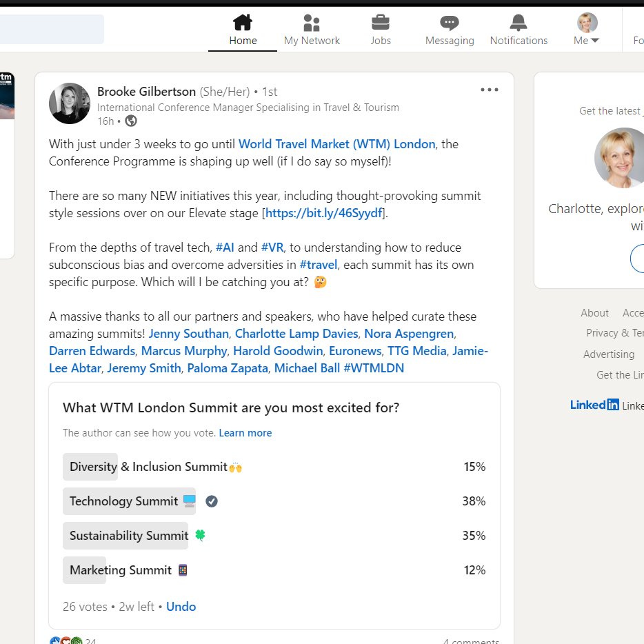The height and width of the screenshot is (644, 644).
Task: Select the Sustainability Summit poll option
Action: [x=274, y=536]
